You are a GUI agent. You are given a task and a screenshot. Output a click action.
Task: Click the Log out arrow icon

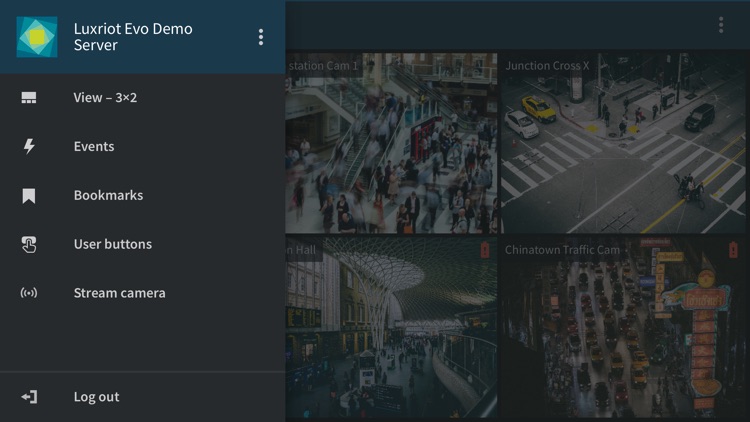pos(29,397)
